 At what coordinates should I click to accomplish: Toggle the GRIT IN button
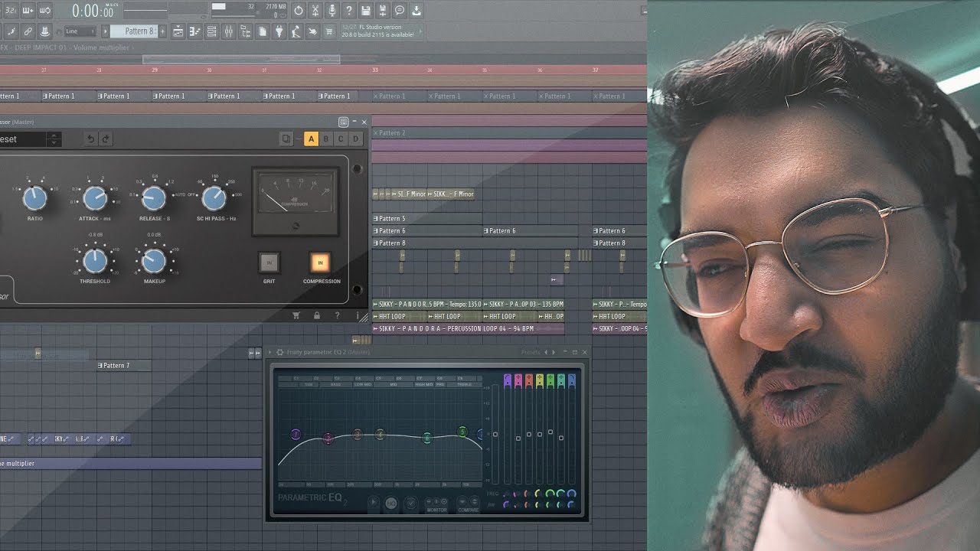tap(269, 263)
